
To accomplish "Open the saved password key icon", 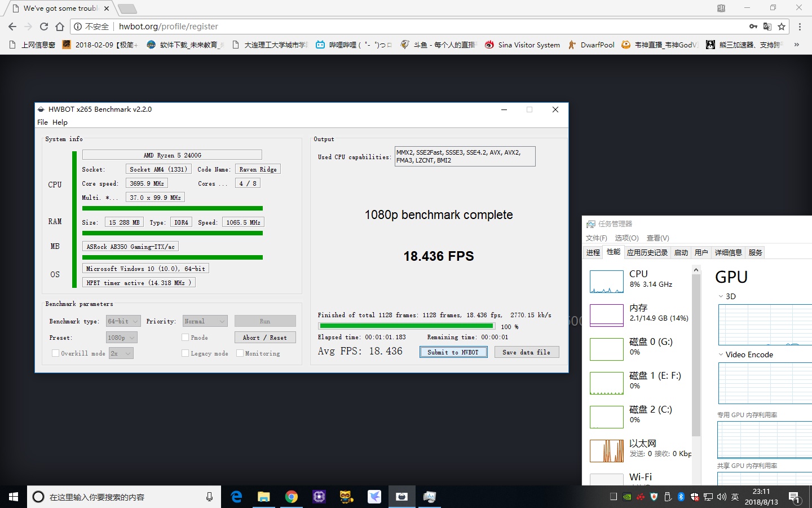I will point(753,27).
